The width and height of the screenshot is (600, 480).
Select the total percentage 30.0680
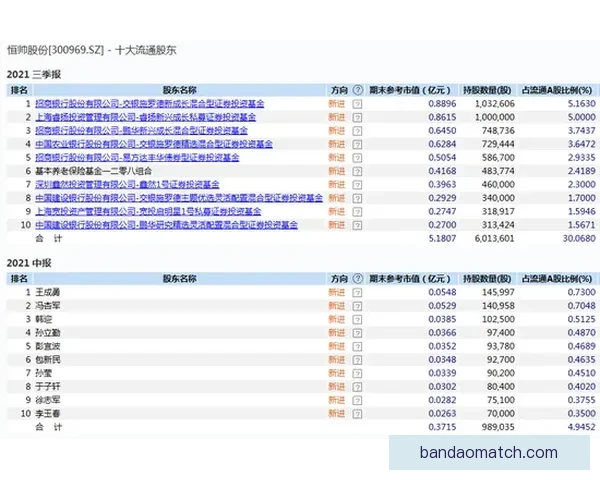coord(579,238)
